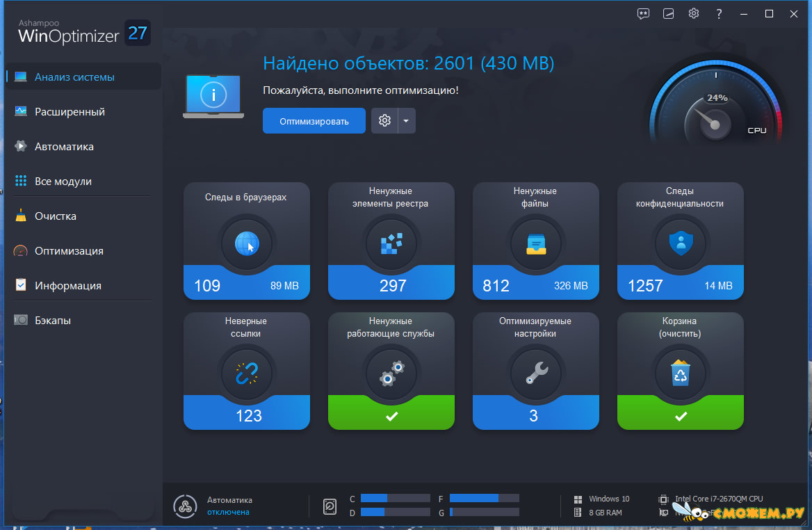The image size is (812, 530).
Task: Click the CPU chip icon in status bar
Action: 663,499
